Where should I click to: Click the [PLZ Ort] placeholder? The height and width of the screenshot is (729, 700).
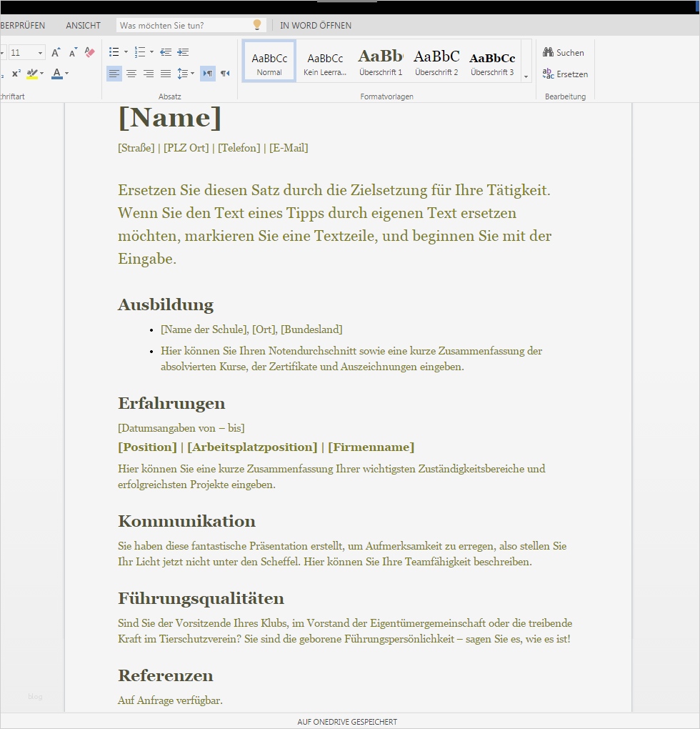186,148
